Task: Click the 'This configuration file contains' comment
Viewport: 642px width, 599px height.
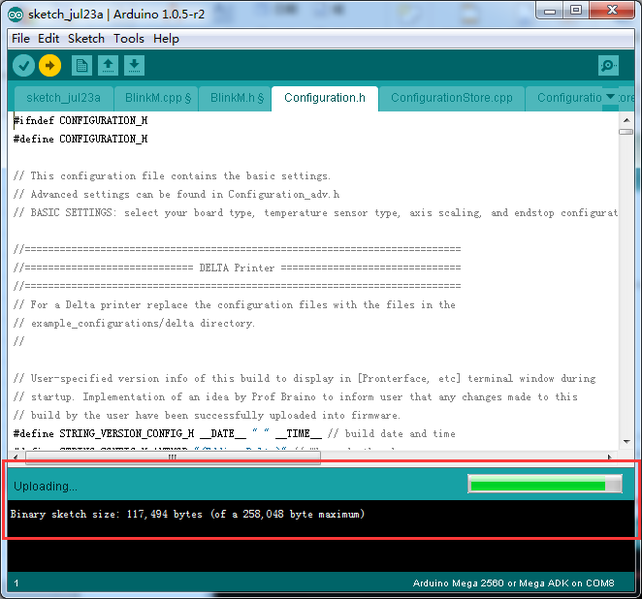Action: tap(172, 176)
